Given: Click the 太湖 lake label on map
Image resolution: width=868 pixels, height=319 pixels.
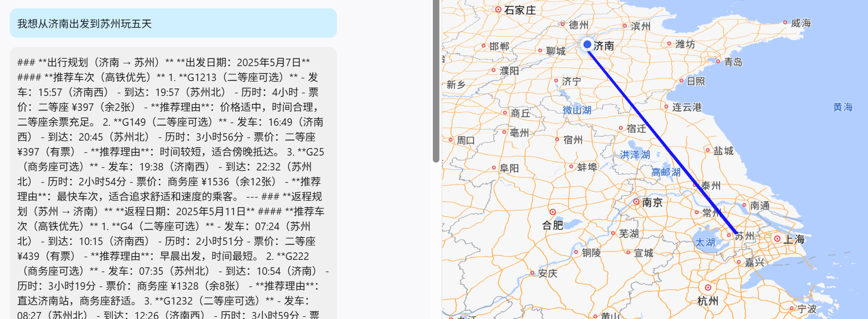Looking at the screenshot, I should point(705,242).
